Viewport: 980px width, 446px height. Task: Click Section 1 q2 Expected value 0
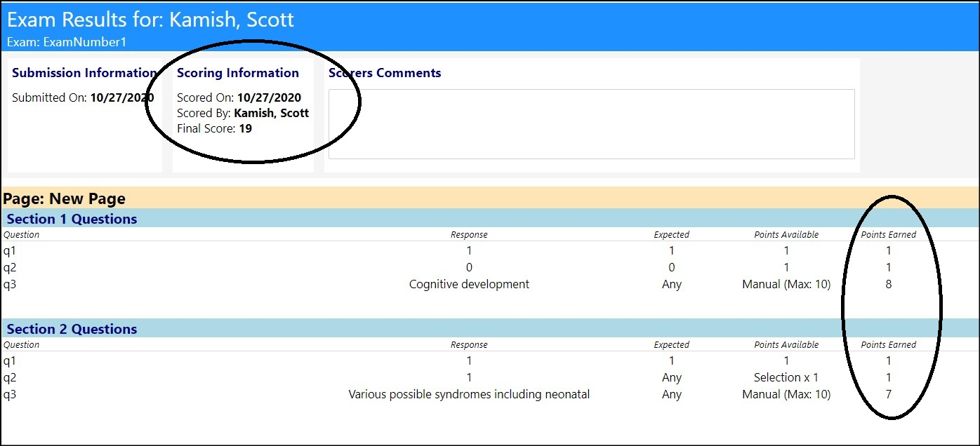click(x=672, y=267)
